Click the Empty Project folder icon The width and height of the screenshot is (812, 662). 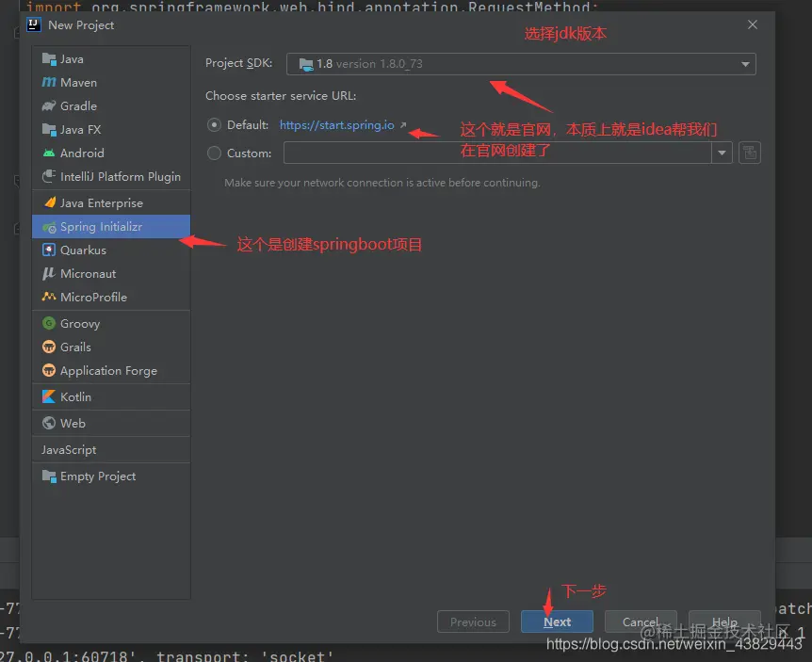tap(49, 476)
